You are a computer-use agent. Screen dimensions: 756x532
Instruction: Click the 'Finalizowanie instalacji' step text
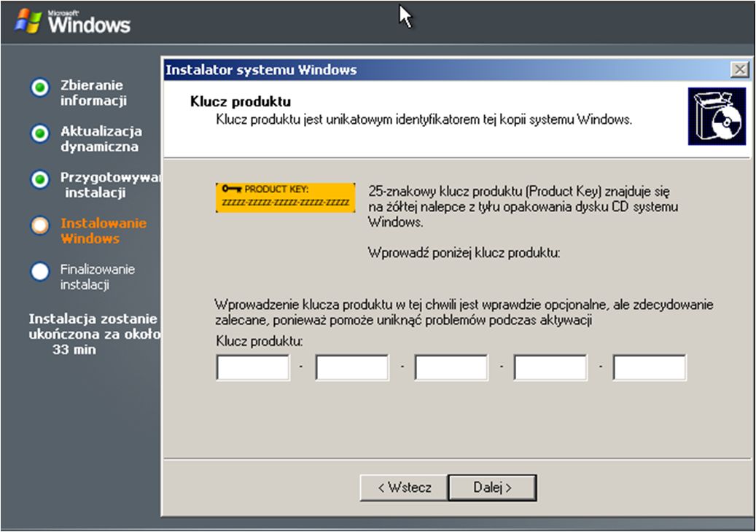click(98, 277)
